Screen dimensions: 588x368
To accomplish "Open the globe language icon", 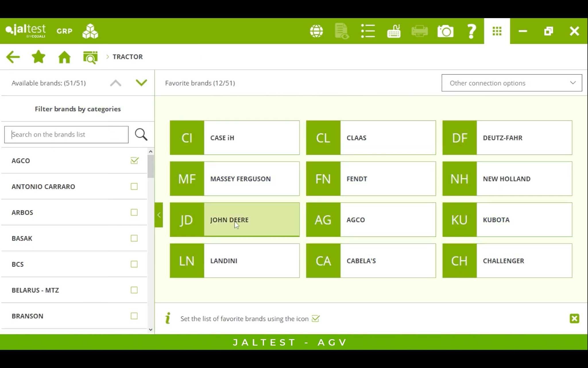I will 316,31.
